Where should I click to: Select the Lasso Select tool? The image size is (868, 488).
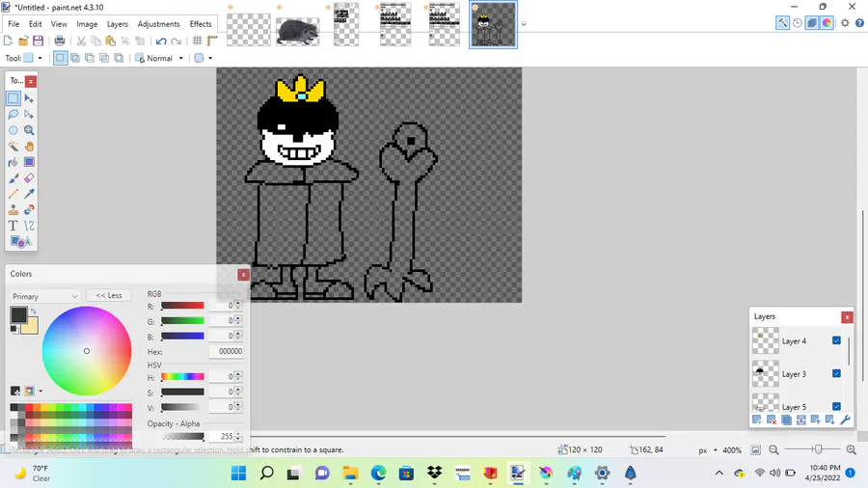[14, 115]
